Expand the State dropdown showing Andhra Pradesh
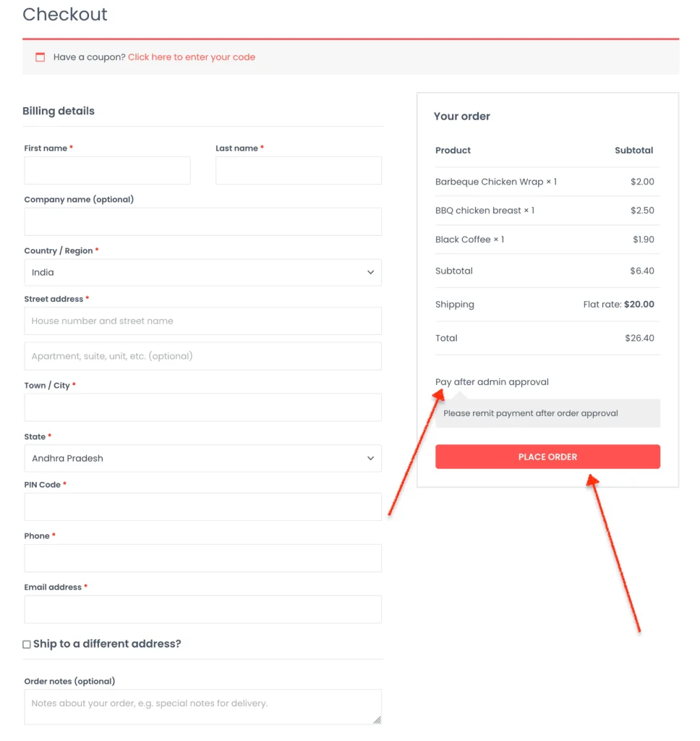 click(202, 458)
